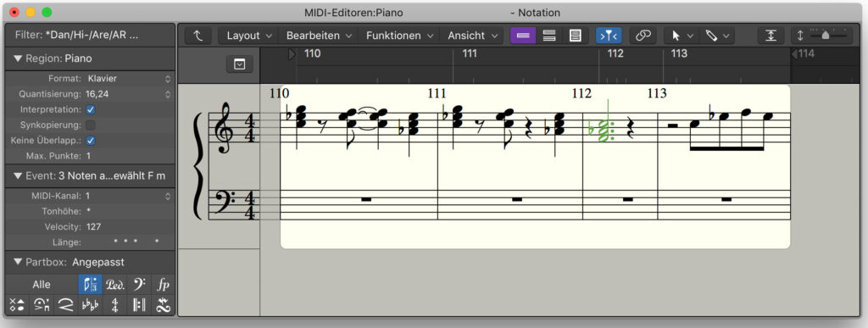Enable the Synkopierung checkbox
The width and height of the screenshot is (868, 328).
91,125
